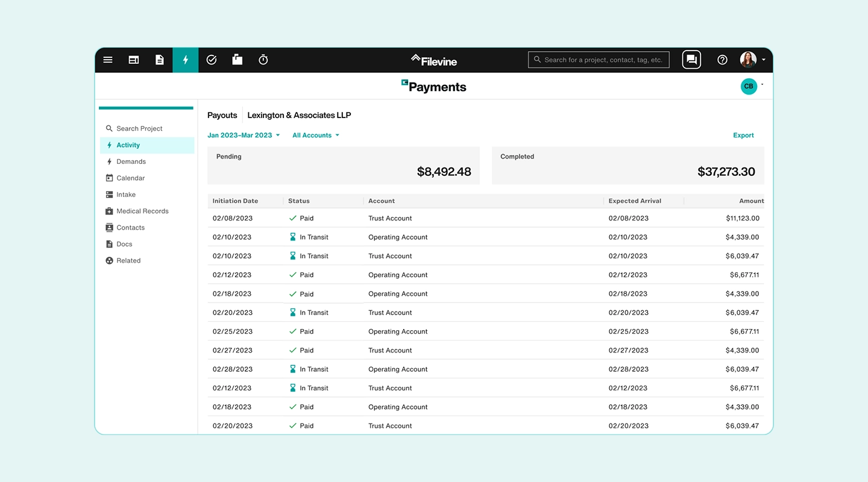
Task: Open Calendar in sidebar
Action: point(147,178)
